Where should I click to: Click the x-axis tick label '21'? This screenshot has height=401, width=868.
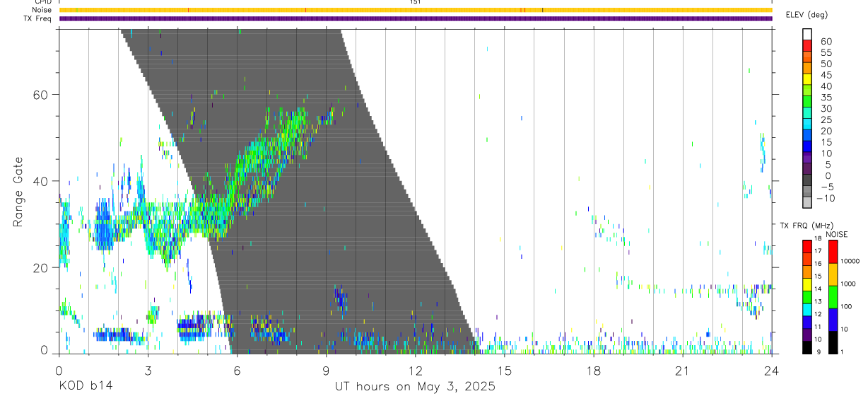click(x=683, y=371)
